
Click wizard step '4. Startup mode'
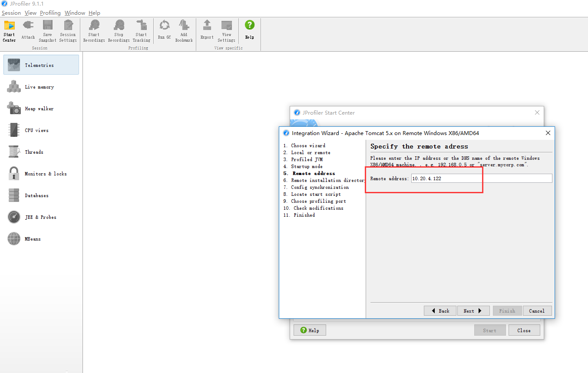(x=303, y=166)
